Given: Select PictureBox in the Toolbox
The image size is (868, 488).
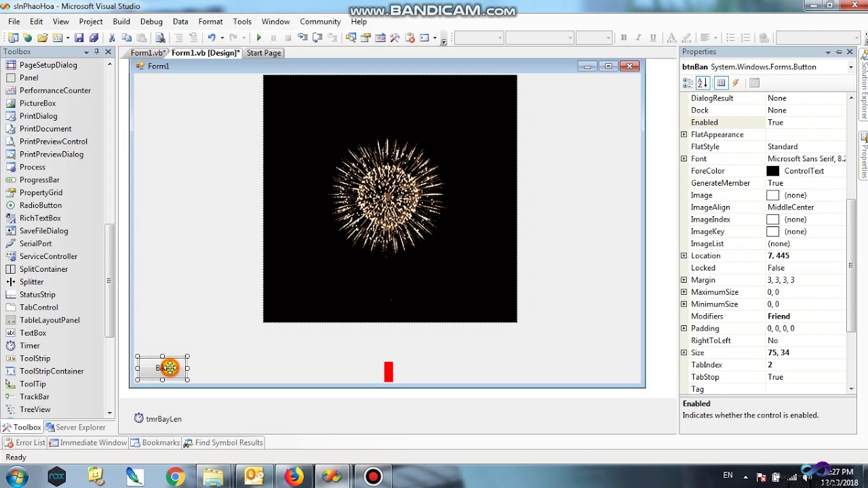Looking at the screenshot, I should [x=38, y=103].
